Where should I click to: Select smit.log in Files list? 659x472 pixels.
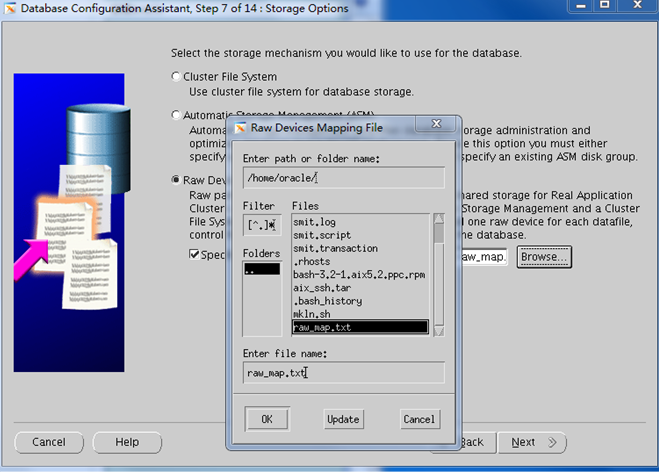pos(360,222)
